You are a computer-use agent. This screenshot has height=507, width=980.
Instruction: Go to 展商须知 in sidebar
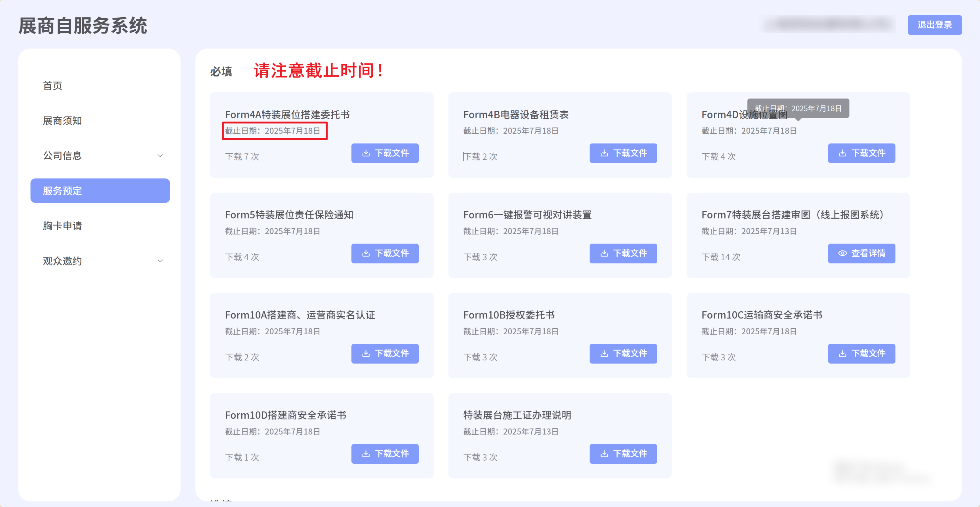tap(62, 121)
